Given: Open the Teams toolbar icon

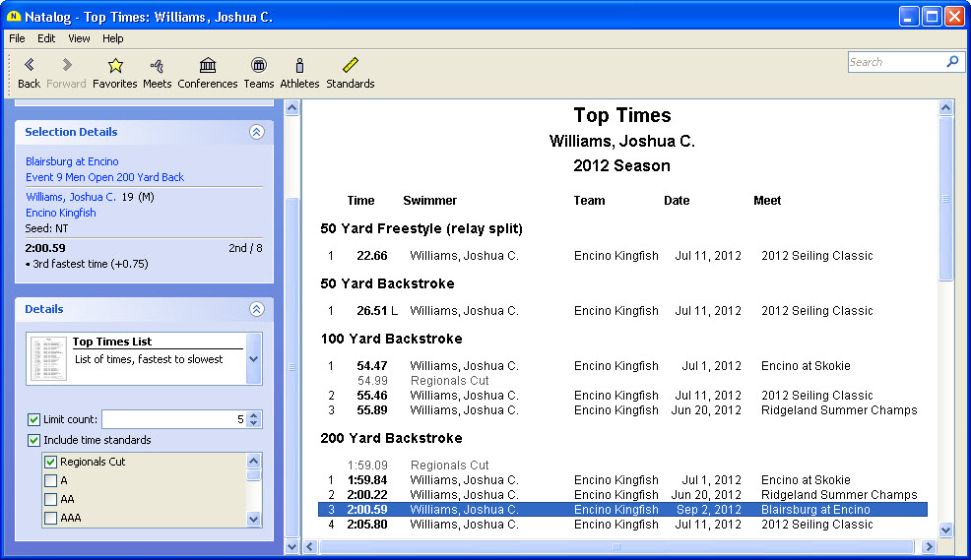Looking at the screenshot, I should click(x=258, y=66).
